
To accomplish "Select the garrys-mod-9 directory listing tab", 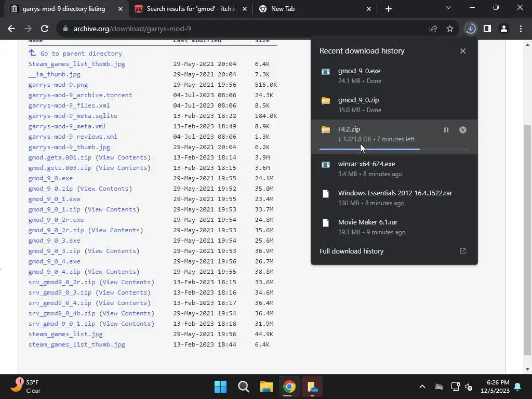I will click(x=64, y=9).
